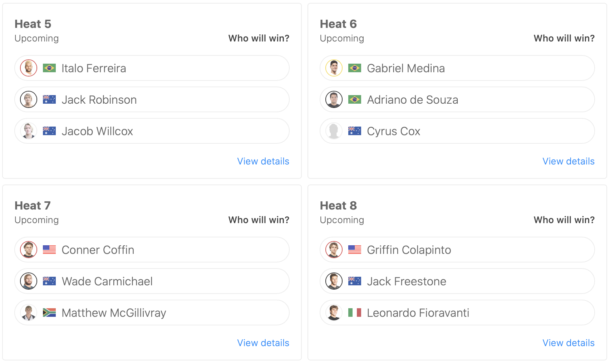Open View details for Heat 5
This screenshot has height=364, width=610.
point(263,161)
